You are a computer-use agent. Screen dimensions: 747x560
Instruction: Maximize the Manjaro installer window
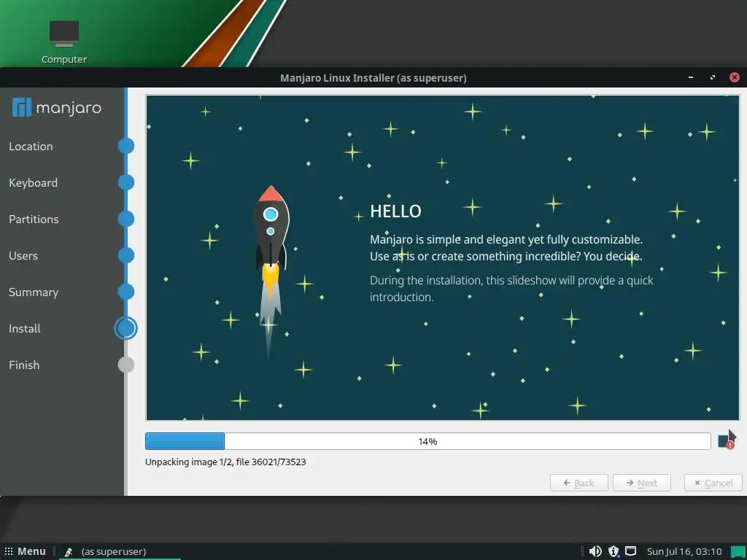coord(713,77)
